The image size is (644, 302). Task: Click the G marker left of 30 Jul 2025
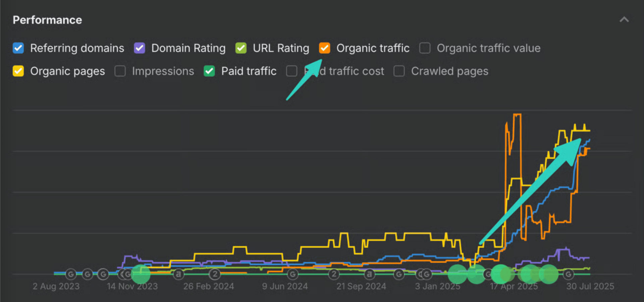click(x=568, y=274)
